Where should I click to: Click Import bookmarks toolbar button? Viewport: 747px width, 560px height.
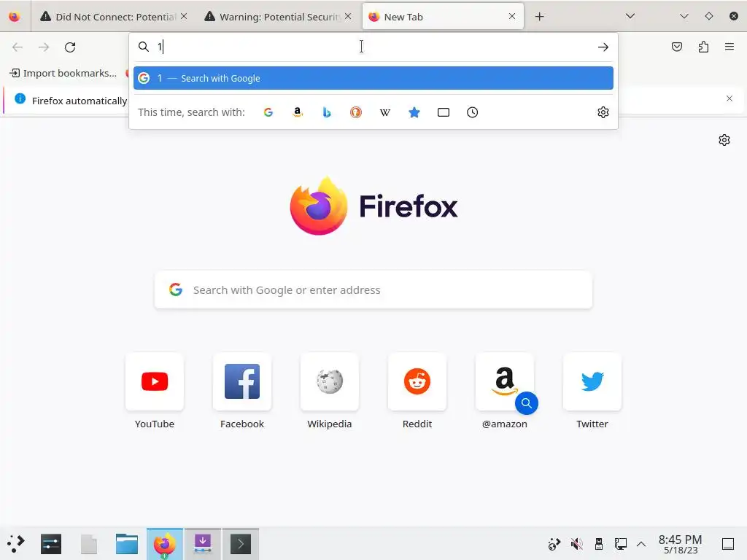[x=63, y=74]
